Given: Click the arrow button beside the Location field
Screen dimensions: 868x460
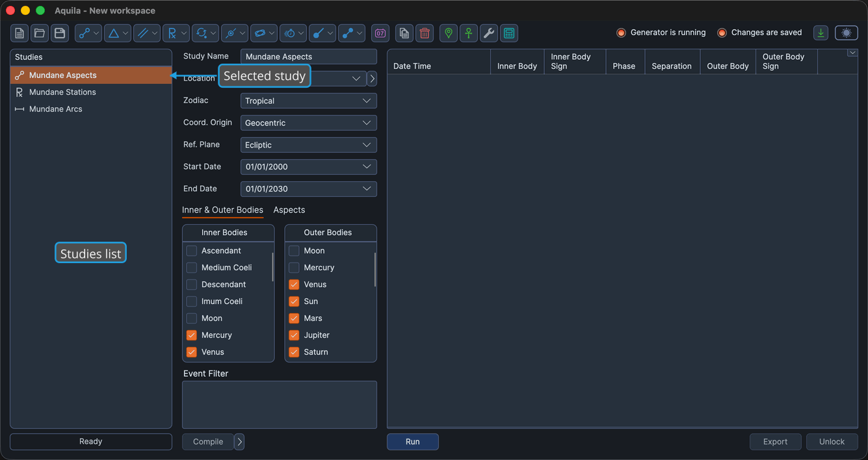Looking at the screenshot, I should point(372,79).
